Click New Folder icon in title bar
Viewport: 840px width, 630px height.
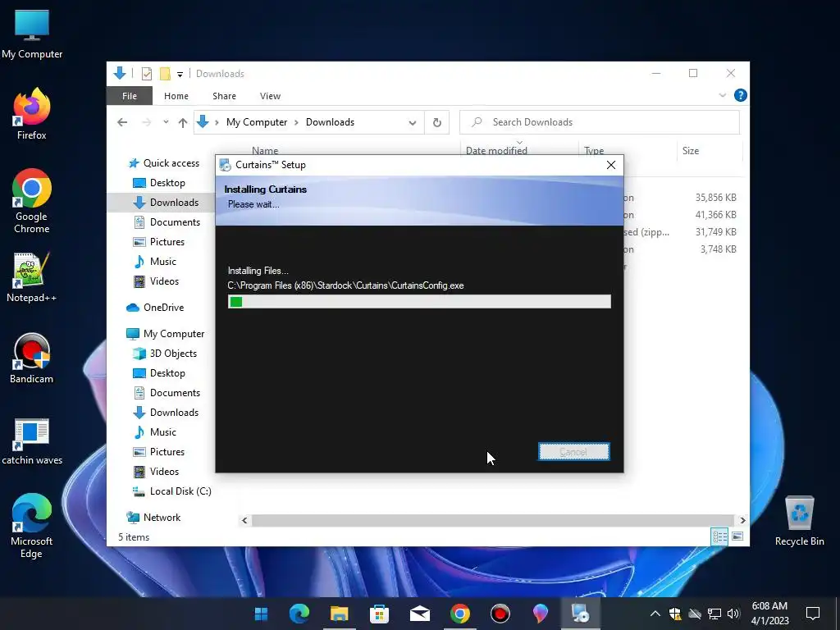point(165,73)
